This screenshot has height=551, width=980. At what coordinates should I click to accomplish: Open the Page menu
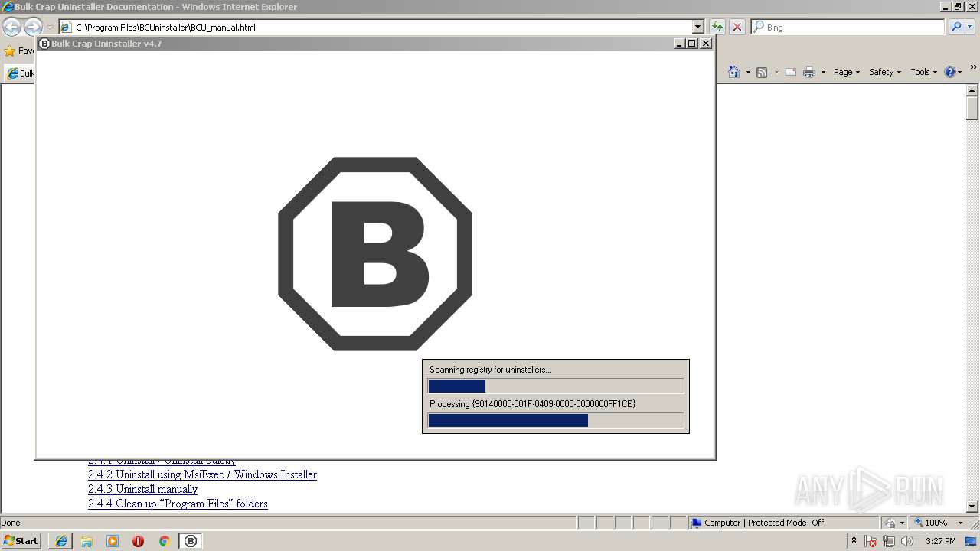(846, 72)
